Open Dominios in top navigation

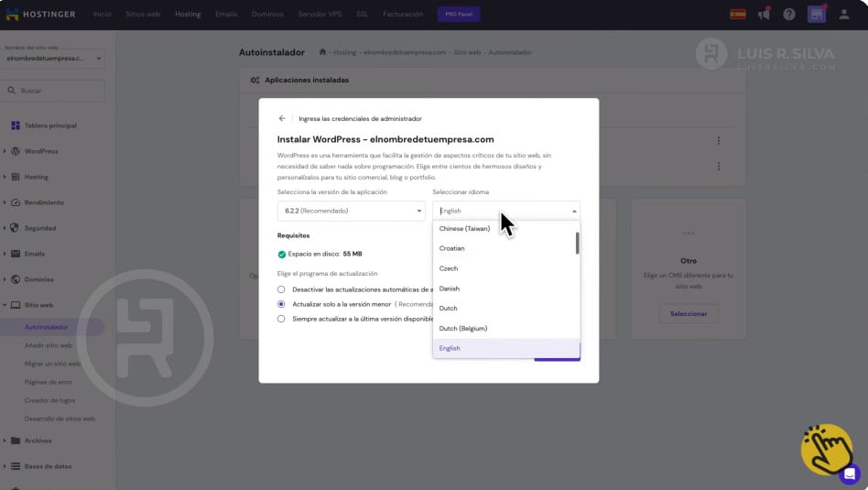click(x=267, y=14)
